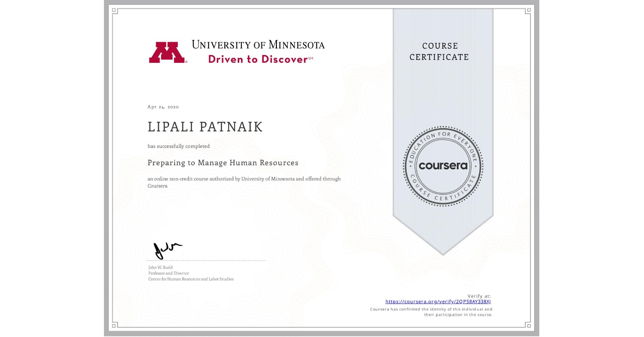This screenshot has width=644, height=337.
Task: Select the Apr 24, 2020 date text
Action: [x=162, y=107]
